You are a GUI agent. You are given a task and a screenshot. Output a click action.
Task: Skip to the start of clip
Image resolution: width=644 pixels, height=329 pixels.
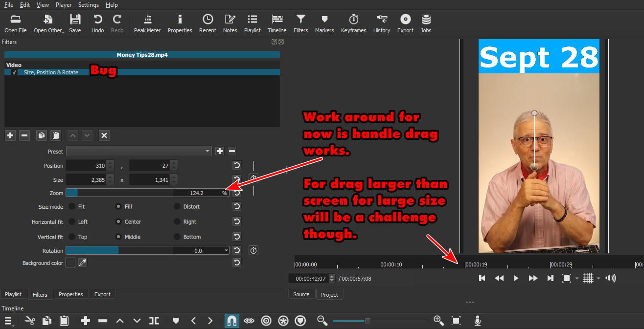coord(482,278)
